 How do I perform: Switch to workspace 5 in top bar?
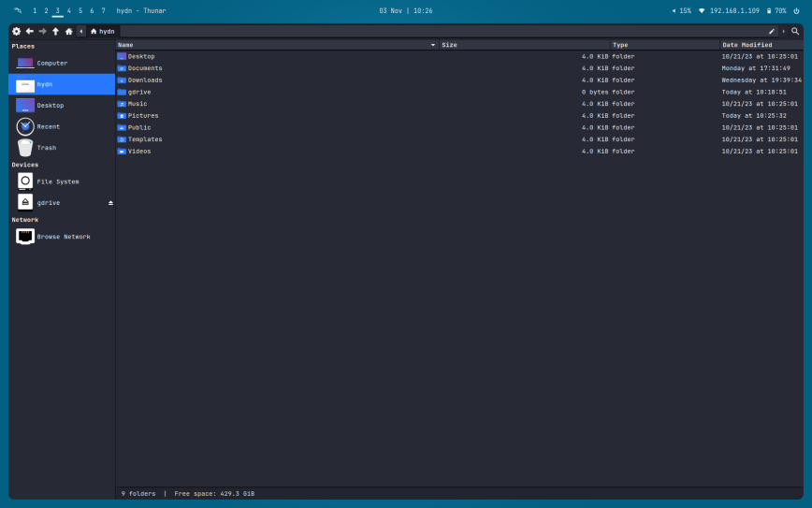click(x=80, y=11)
